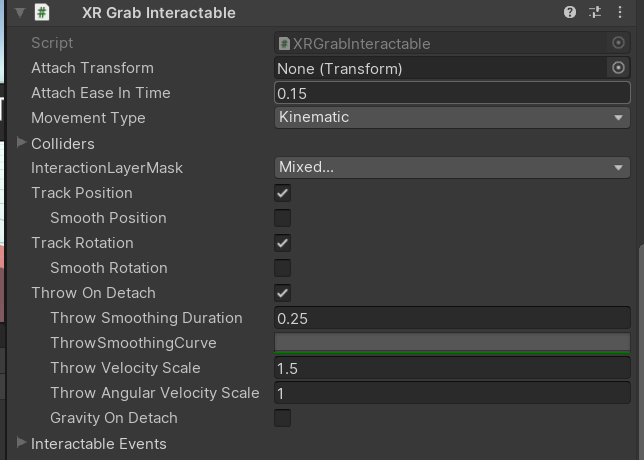Click the Attach Ease In Time field
Viewport: 644px width, 460px height.
pos(452,93)
